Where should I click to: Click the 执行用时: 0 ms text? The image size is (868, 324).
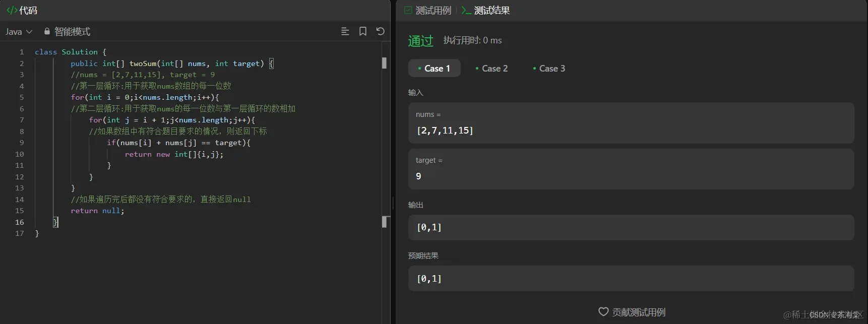[x=472, y=40]
